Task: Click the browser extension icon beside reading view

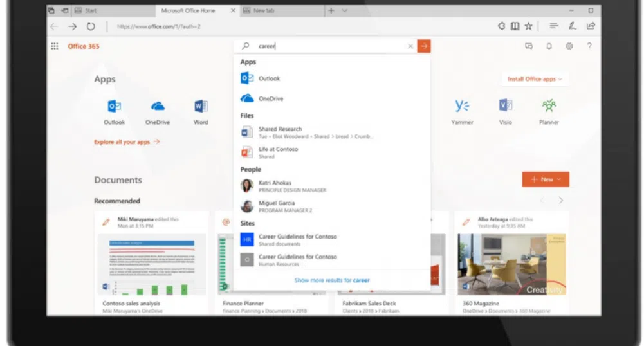Action: (x=501, y=26)
